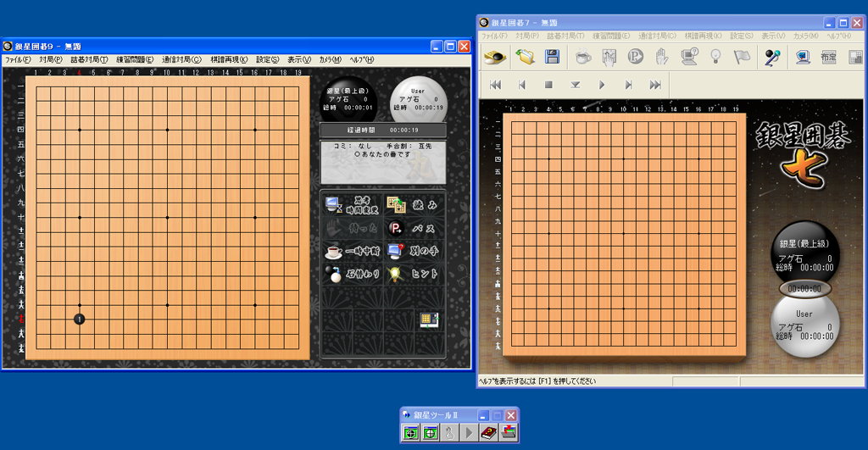
Task: Click the floppy disk save icon in 銀星囲碁7
Action: pyautogui.click(x=552, y=57)
